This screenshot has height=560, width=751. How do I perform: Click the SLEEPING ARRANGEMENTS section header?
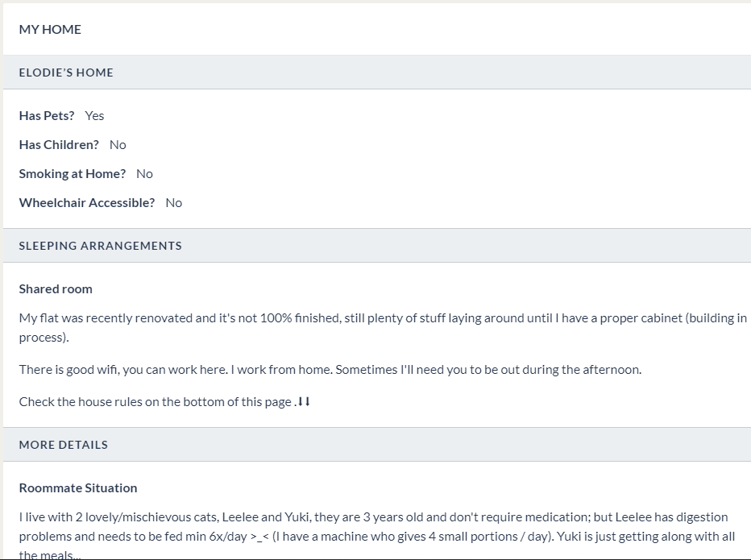click(100, 246)
